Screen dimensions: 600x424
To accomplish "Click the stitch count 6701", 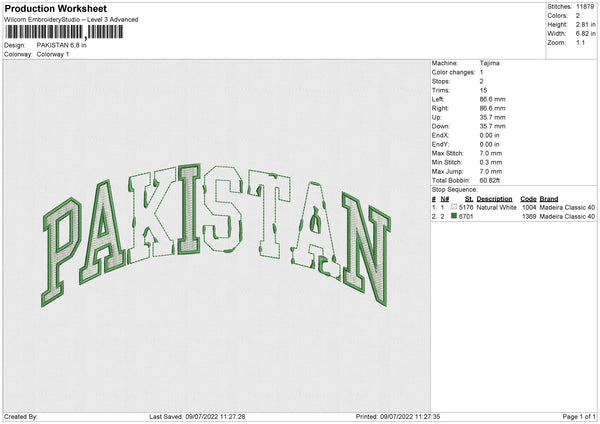I will click(x=466, y=217).
